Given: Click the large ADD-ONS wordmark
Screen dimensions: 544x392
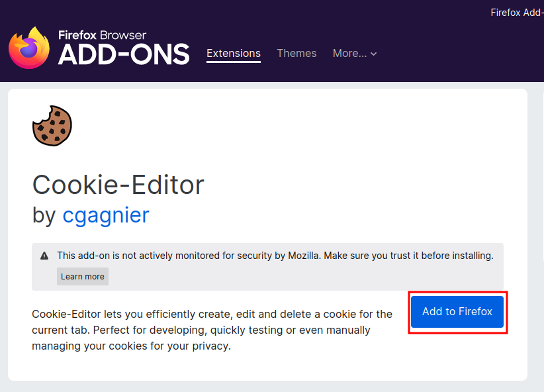Looking at the screenshot, I should click(x=124, y=55).
